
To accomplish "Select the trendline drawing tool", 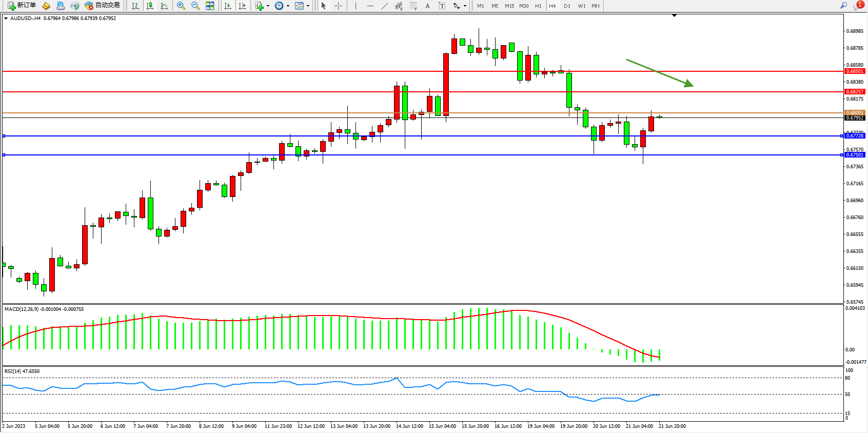I will pyautogui.click(x=385, y=6).
